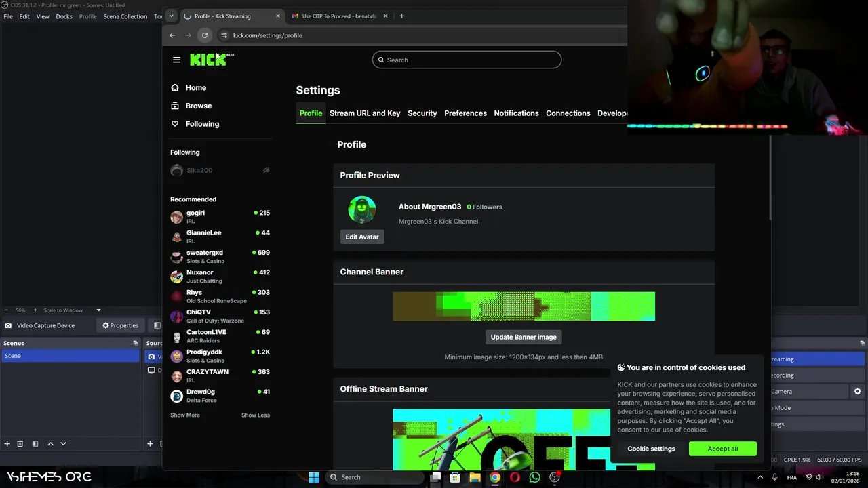
Task: Click Show More under Recommended
Action: (185, 415)
